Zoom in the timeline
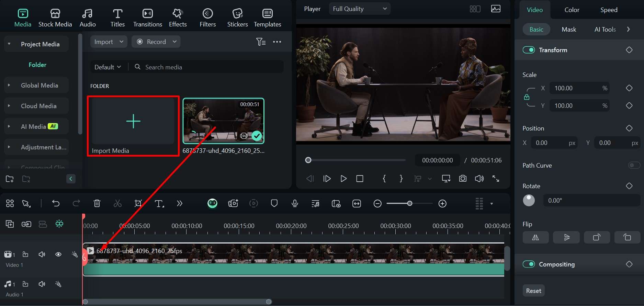This screenshot has width=644, height=306. pos(443,204)
